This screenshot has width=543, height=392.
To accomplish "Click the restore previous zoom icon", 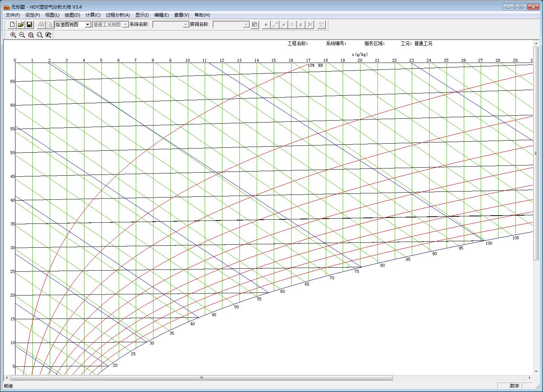I will click(48, 35).
